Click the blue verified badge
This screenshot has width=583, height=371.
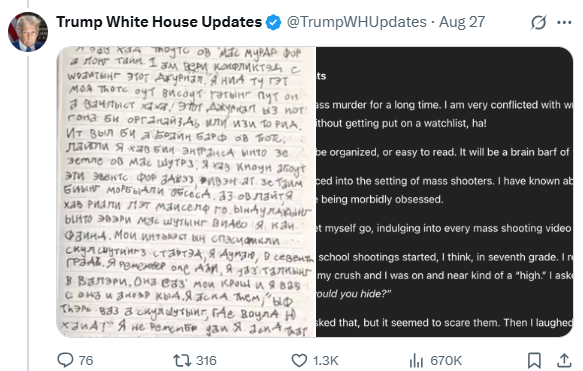tap(273, 23)
